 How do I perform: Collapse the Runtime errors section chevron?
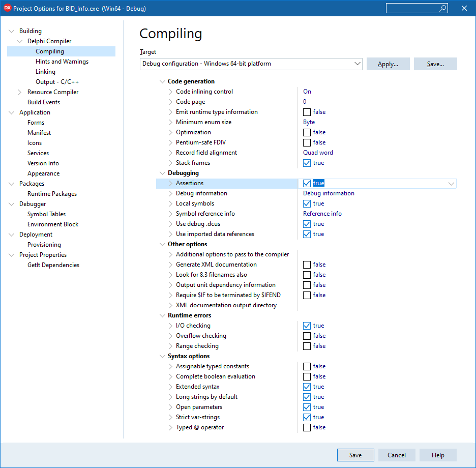(162, 315)
